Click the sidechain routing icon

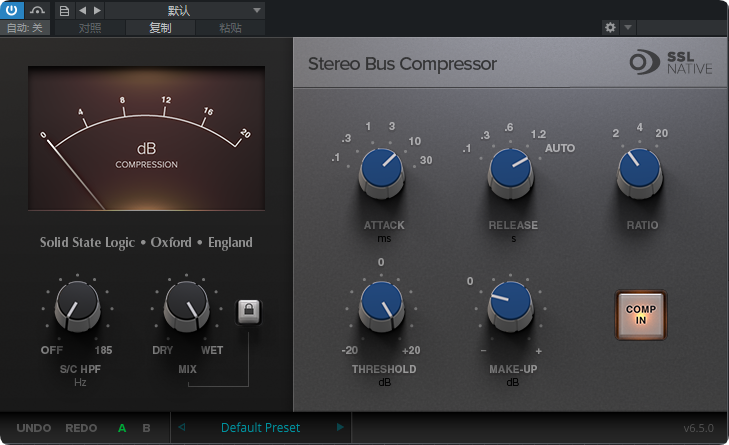tap(37, 10)
